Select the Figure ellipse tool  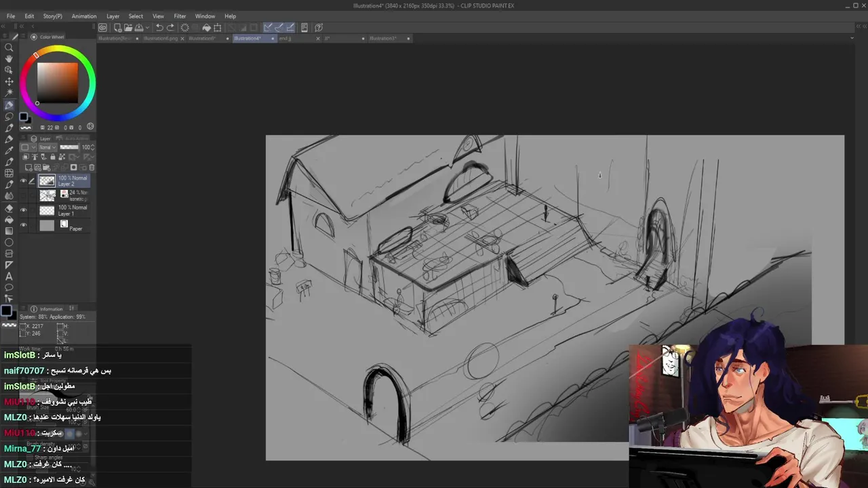pyautogui.click(x=9, y=242)
